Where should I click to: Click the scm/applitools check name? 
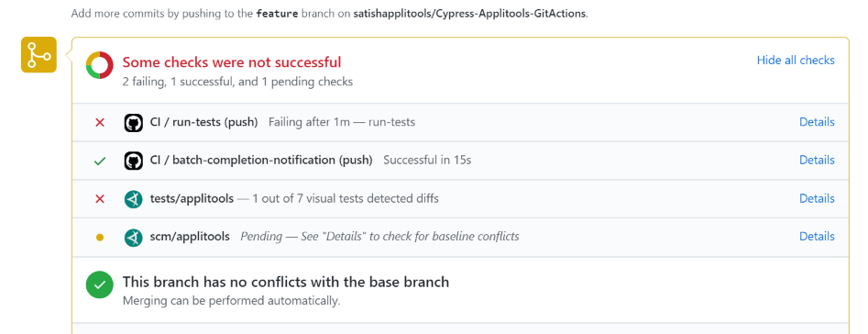pos(190,237)
